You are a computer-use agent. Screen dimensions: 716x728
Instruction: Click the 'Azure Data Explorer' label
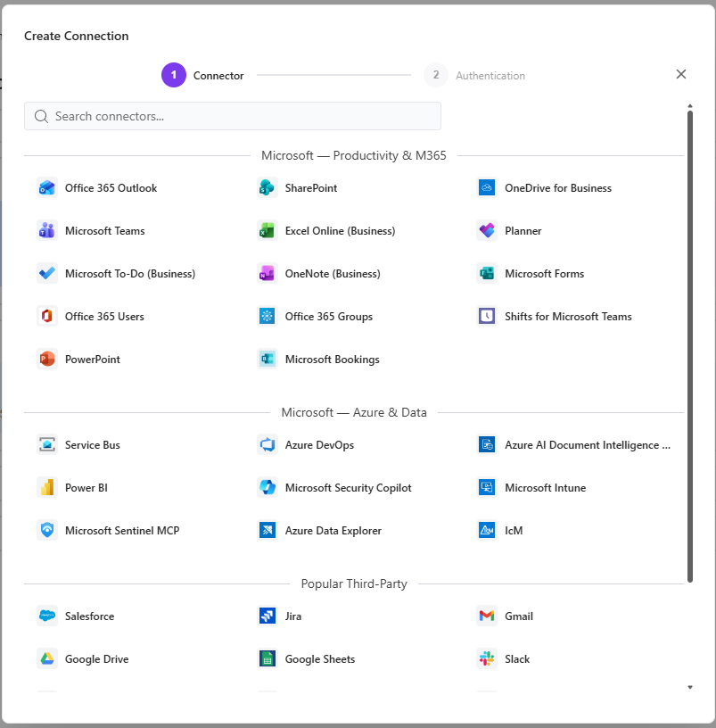point(333,530)
